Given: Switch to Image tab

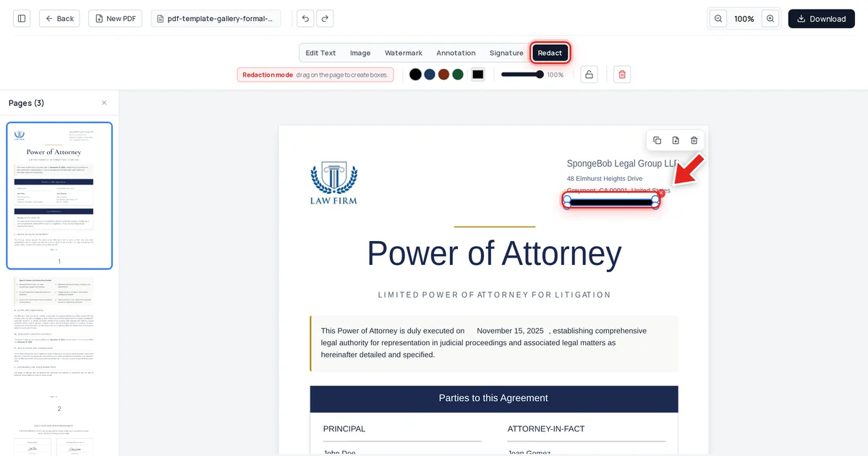Looking at the screenshot, I should point(360,53).
